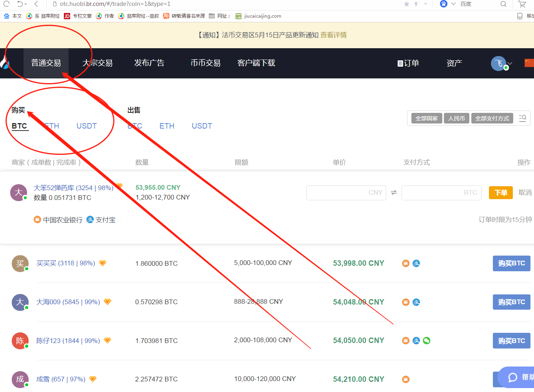
Task: Open the 帮助 help chat bubble
Action: 516,377
